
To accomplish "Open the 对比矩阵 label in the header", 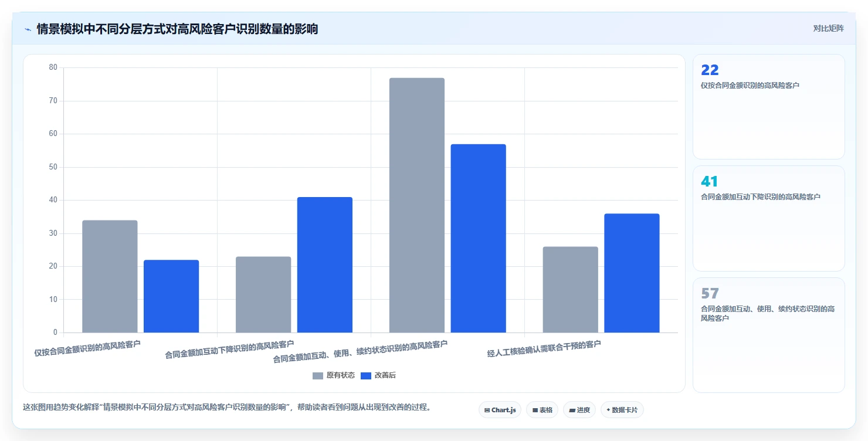I will 828,29.
